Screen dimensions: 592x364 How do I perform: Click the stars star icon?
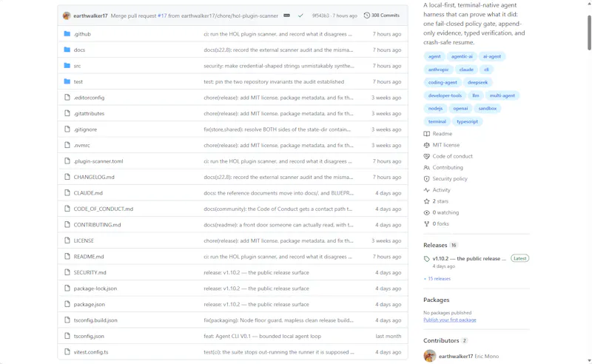tap(427, 201)
